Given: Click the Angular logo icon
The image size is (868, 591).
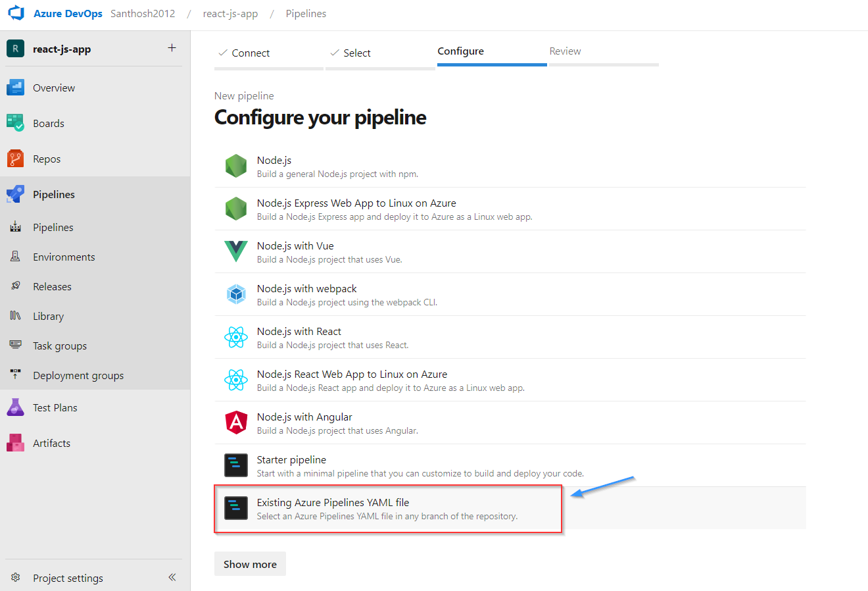Looking at the screenshot, I should [x=236, y=423].
